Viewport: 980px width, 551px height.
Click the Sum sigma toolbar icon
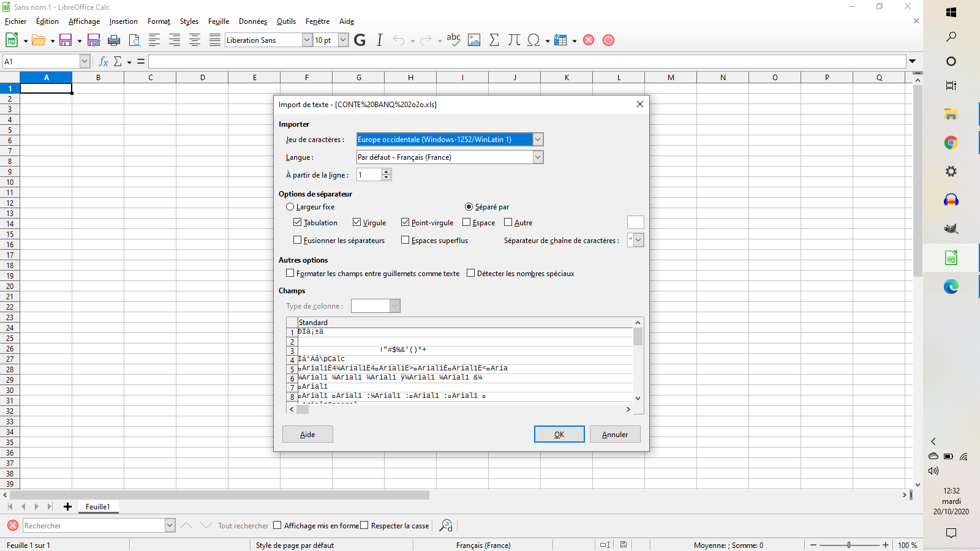point(494,40)
